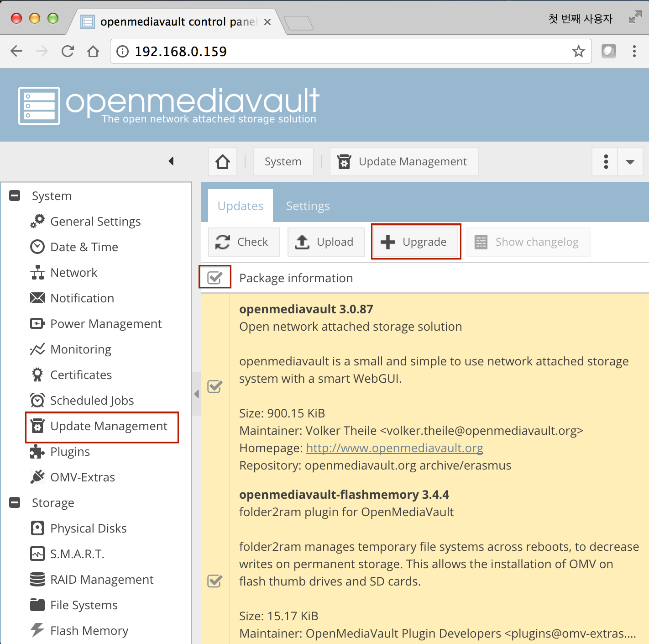
Task: Click the Power Management battery icon
Action: pyautogui.click(x=37, y=323)
